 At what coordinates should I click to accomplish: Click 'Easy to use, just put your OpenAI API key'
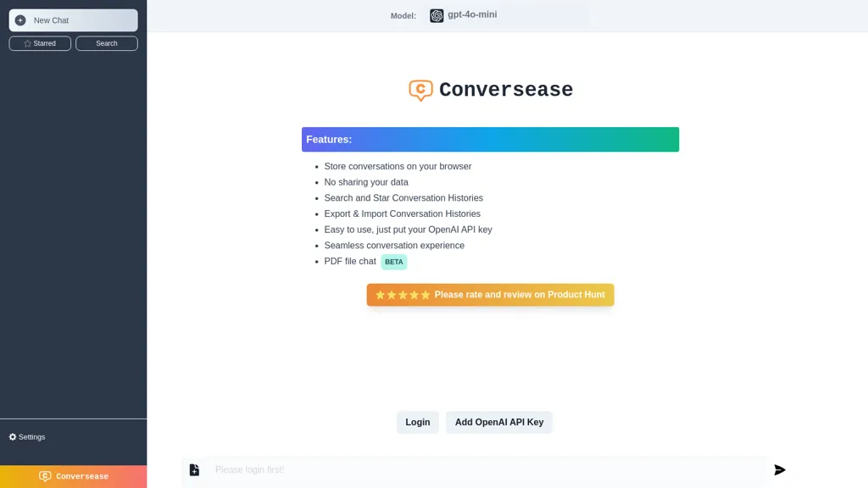tap(408, 230)
